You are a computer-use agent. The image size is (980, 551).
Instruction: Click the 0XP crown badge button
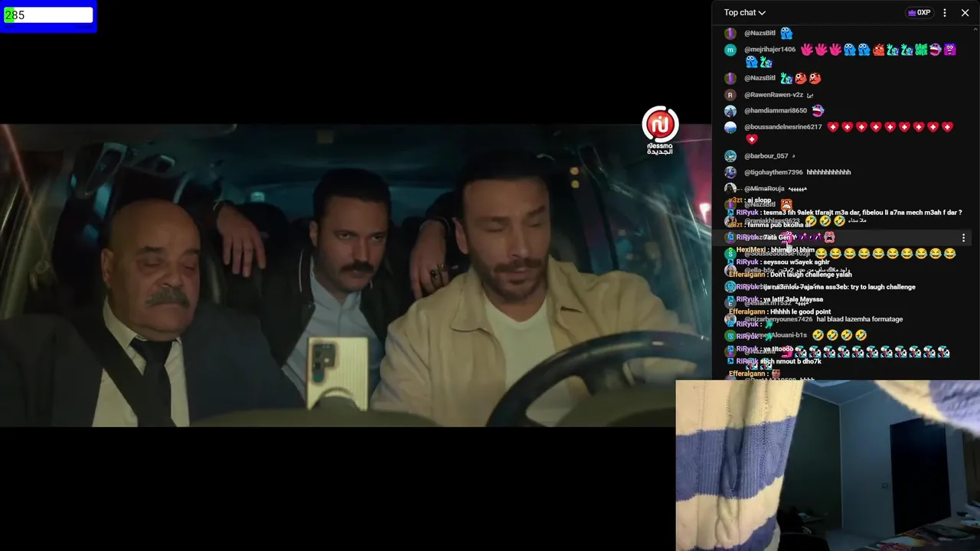(x=919, y=12)
